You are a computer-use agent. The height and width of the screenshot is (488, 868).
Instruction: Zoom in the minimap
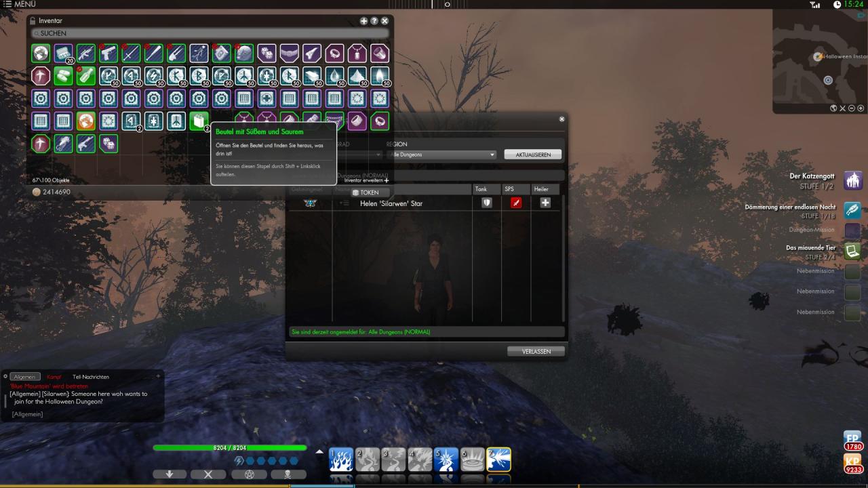click(x=861, y=108)
